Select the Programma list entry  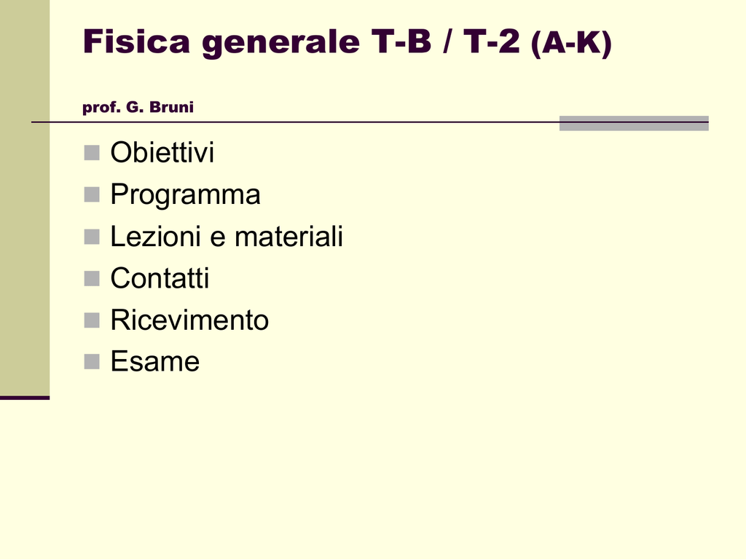click(x=185, y=194)
